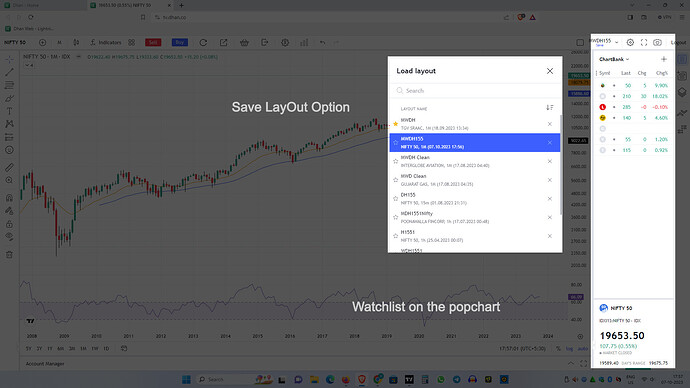Screen dimensions: 690x388
Task: Load the DH155 layout
Action: (x=474, y=199)
